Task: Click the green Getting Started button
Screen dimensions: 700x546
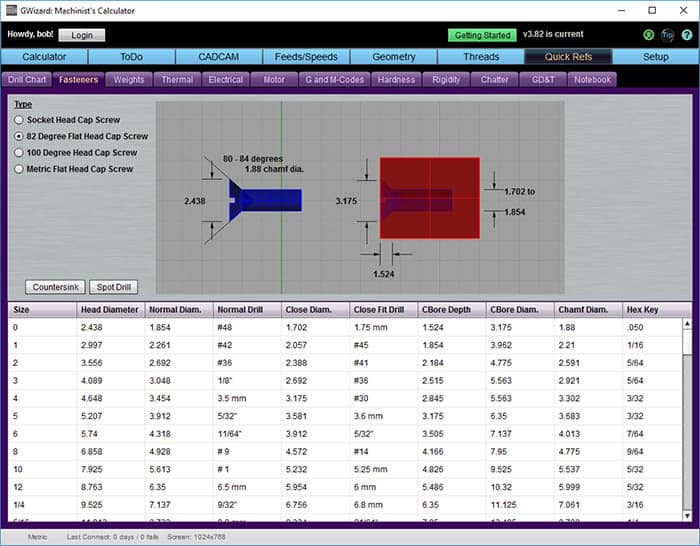Action: (x=482, y=35)
